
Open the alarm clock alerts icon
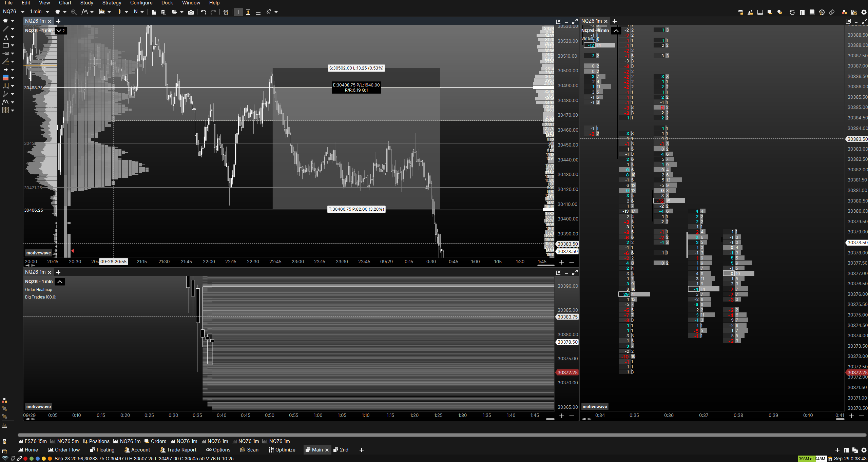(226, 12)
